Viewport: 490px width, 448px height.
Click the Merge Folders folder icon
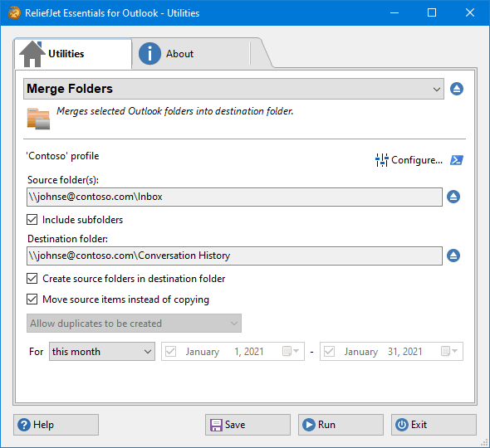[38, 119]
